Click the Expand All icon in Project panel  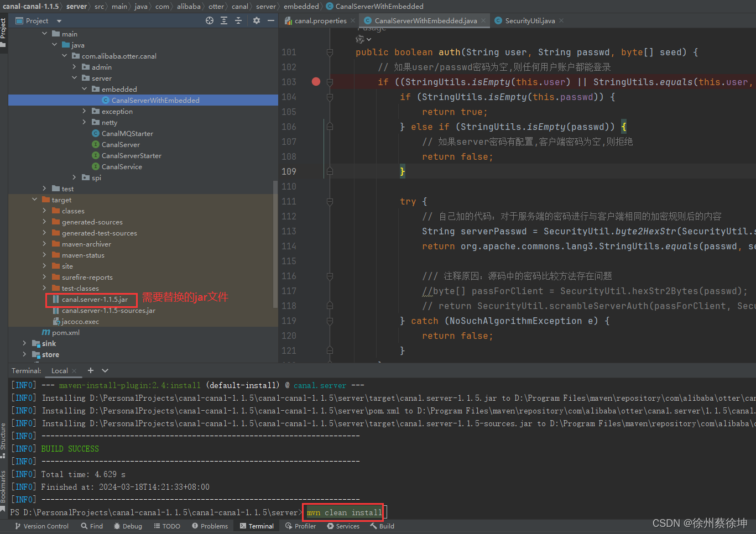pyautogui.click(x=224, y=20)
